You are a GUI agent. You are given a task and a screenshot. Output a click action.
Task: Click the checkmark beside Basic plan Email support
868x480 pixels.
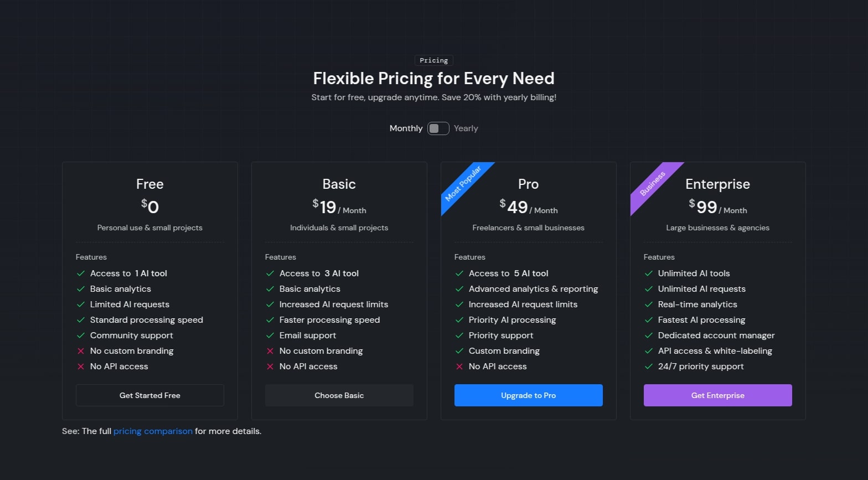coord(270,336)
